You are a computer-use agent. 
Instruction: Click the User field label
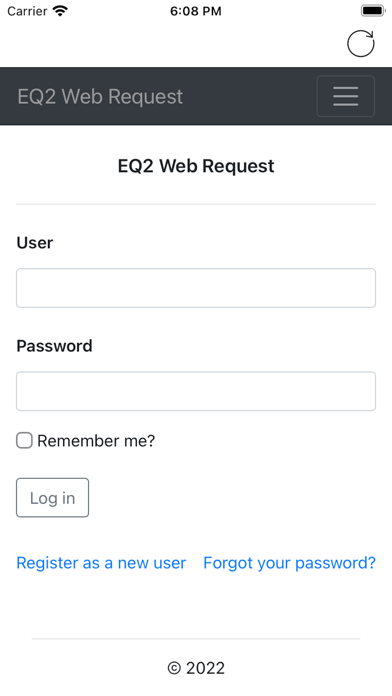click(x=35, y=243)
